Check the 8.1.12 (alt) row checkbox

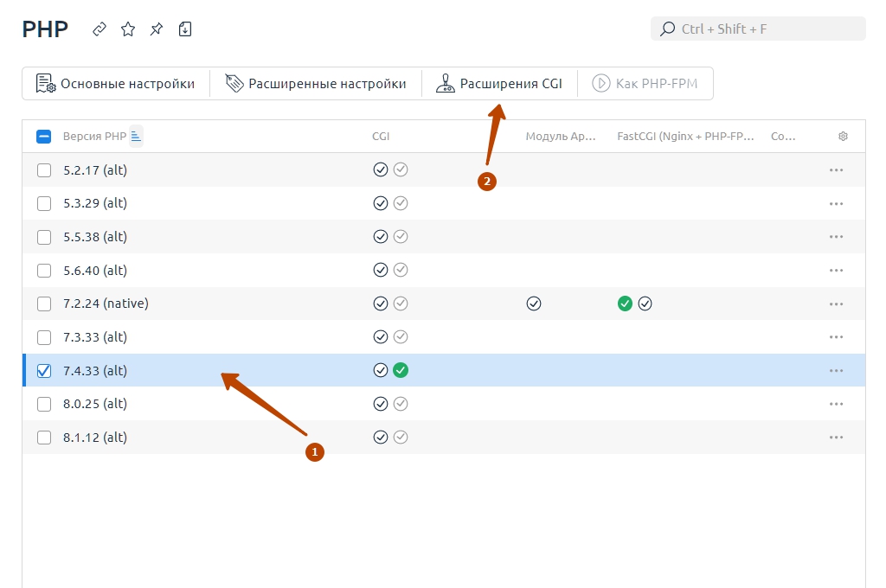(x=44, y=438)
